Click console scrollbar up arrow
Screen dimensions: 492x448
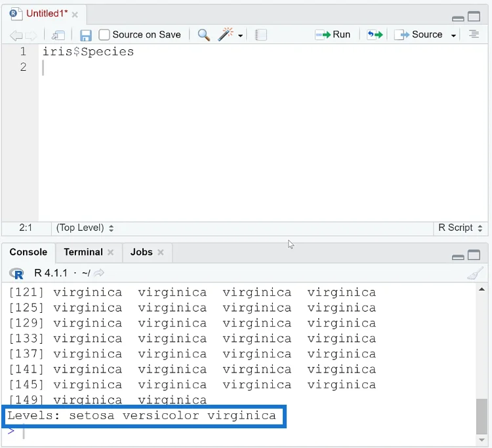pyautogui.click(x=482, y=289)
